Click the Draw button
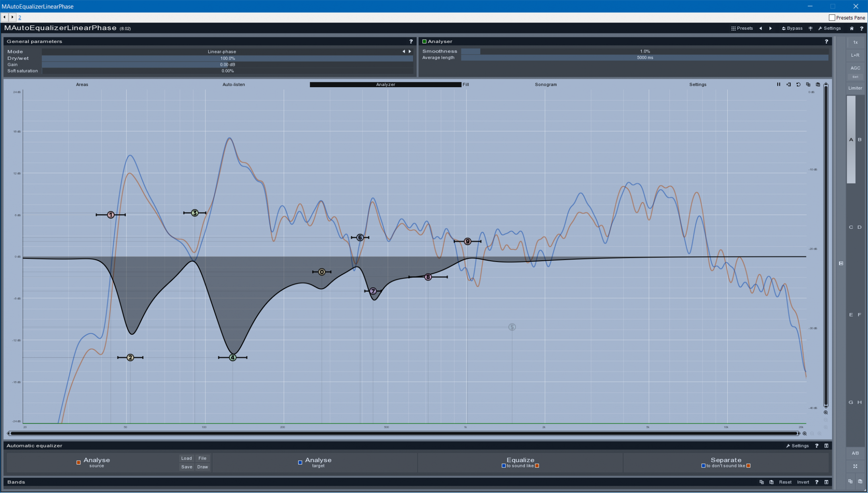Screen dimensions: 868x493 point(203,467)
